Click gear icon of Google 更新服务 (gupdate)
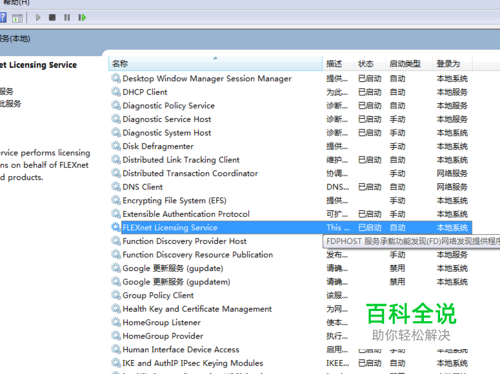This screenshot has width=500, height=374. (x=116, y=268)
